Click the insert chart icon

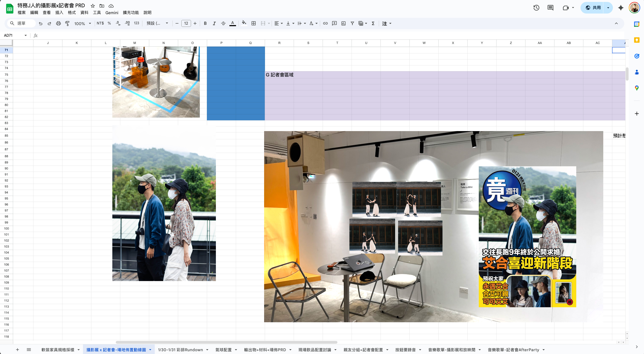343,23
